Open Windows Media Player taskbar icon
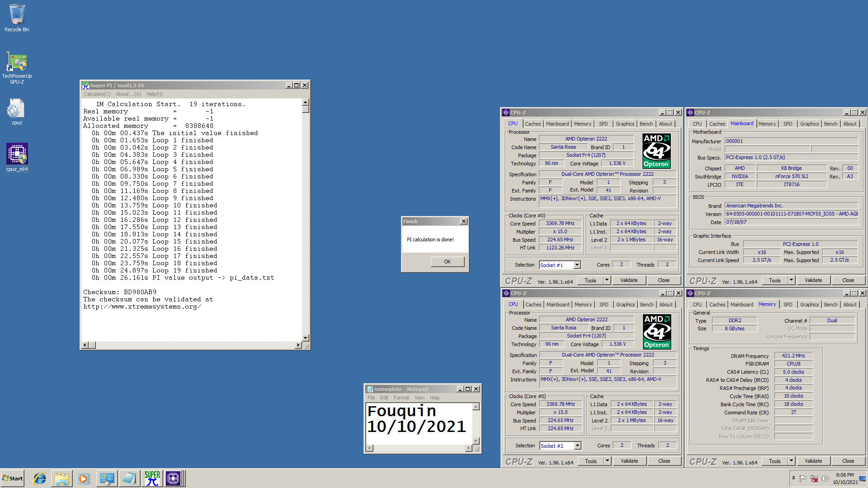Screen dimensions: 868x488 pos(84,479)
